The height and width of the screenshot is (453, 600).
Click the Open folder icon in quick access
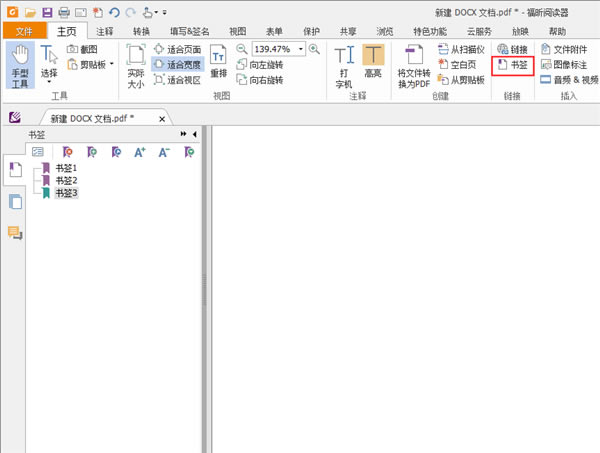(x=30, y=13)
